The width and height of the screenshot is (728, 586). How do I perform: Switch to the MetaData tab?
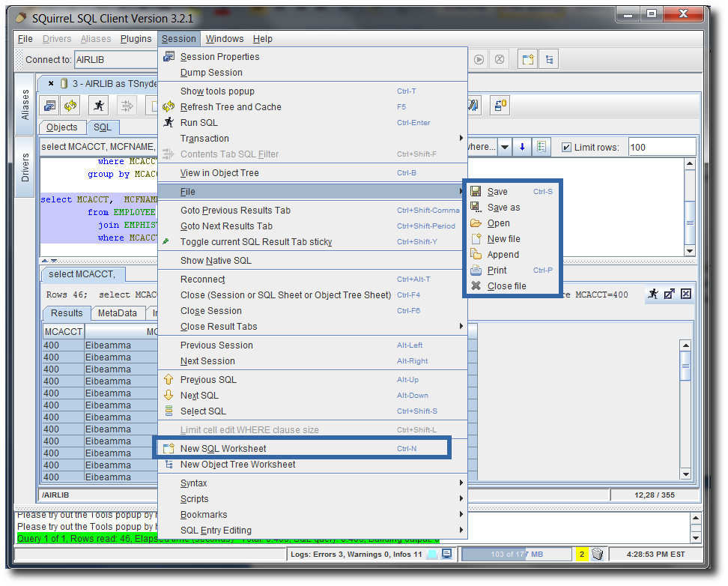(x=118, y=313)
